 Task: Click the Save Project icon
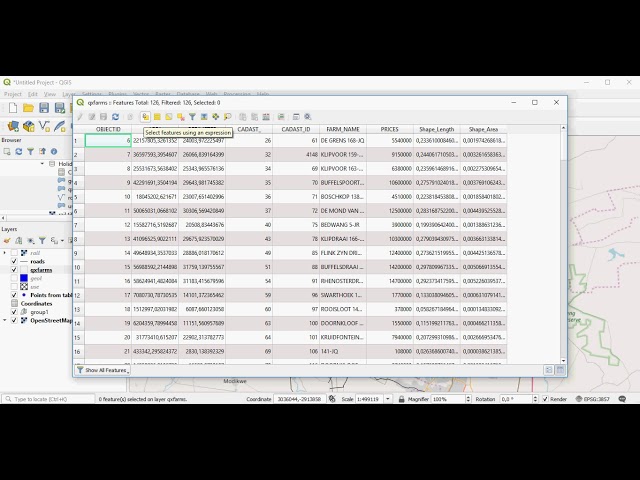pyautogui.click(x=44, y=108)
